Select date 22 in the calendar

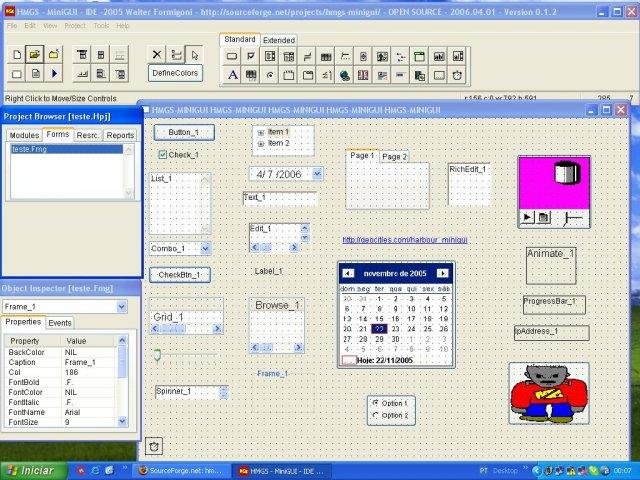pos(379,329)
